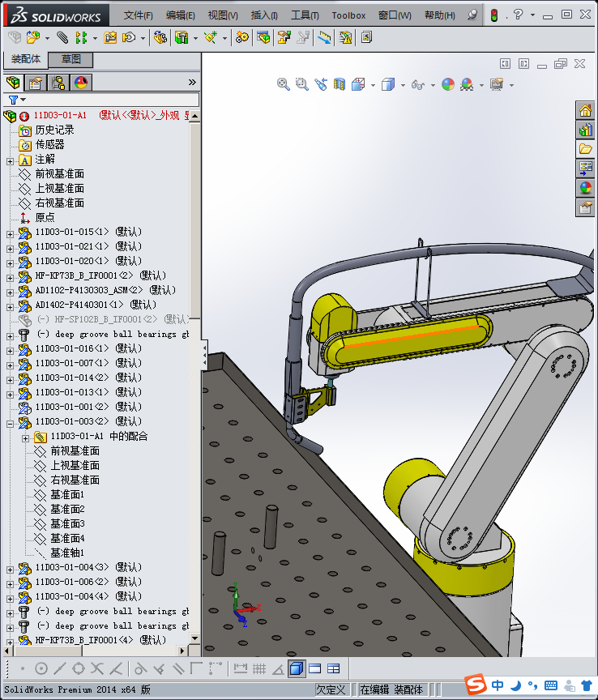Screen dimensions: 598x700
Task: Click the Rebuild traffic light icon
Action: point(494,15)
